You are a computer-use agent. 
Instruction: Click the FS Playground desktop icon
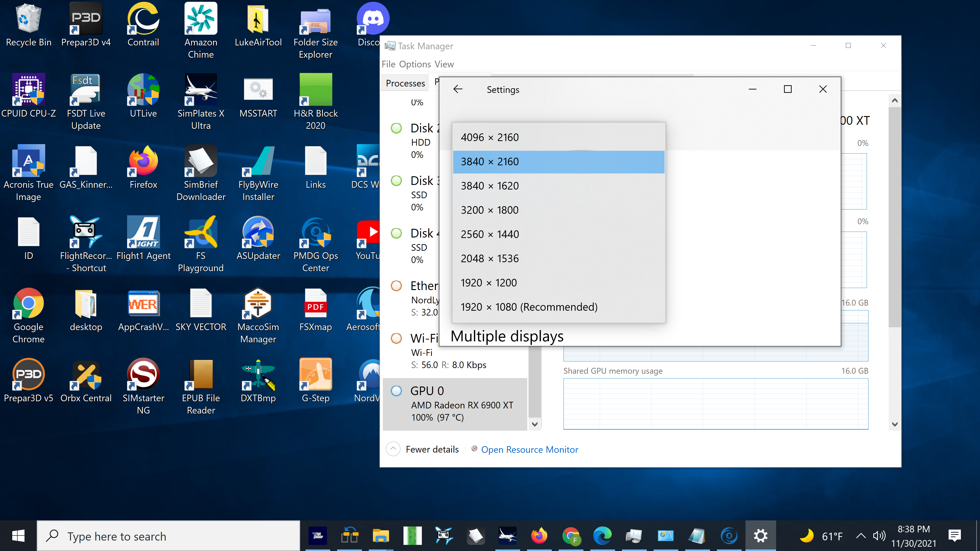[201, 244]
